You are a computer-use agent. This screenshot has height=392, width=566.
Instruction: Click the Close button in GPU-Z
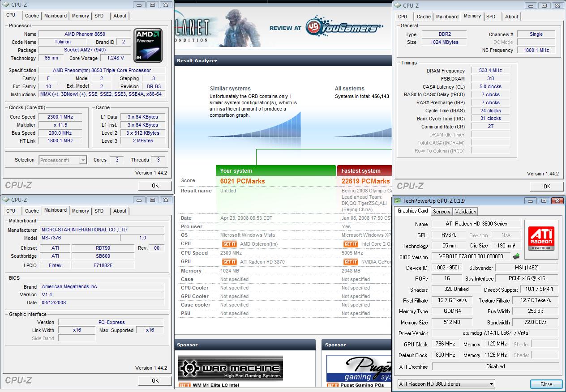546,384
